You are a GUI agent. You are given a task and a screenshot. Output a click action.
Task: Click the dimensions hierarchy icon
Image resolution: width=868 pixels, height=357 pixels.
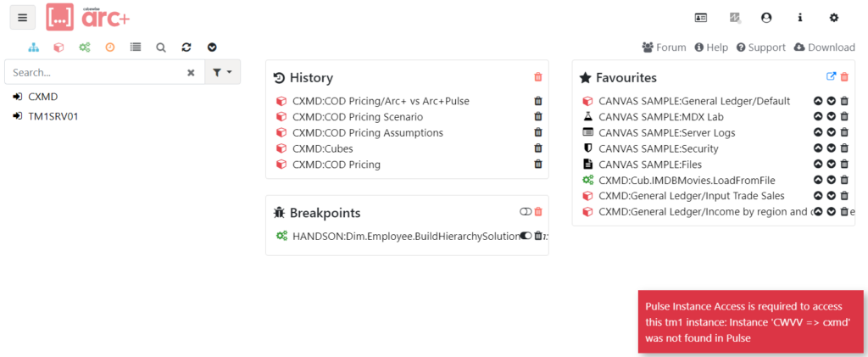click(x=33, y=47)
